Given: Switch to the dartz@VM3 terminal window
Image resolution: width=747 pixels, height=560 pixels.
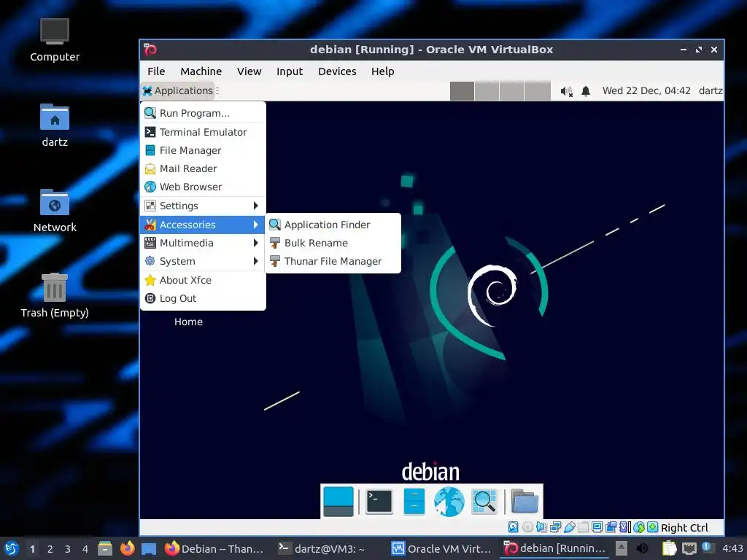Looking at the screenshot, I should click(322, 548).
